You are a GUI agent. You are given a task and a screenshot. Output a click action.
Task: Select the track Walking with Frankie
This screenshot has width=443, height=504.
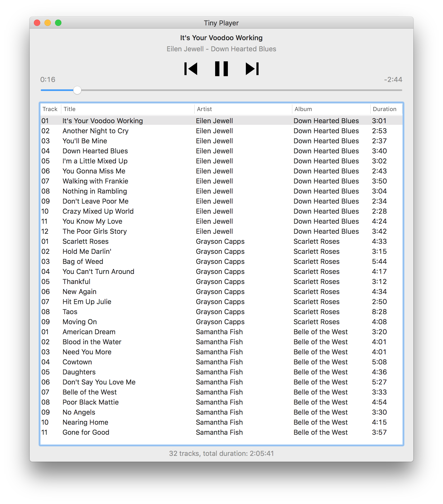pyautogui.click(x=95, y=181)
